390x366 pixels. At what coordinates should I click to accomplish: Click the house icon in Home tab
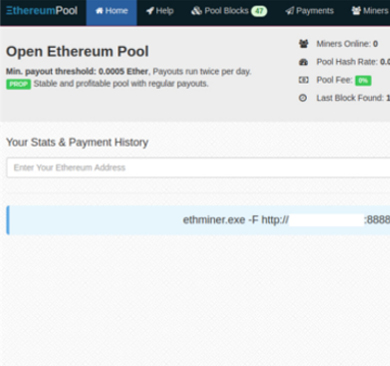point(99,11)
